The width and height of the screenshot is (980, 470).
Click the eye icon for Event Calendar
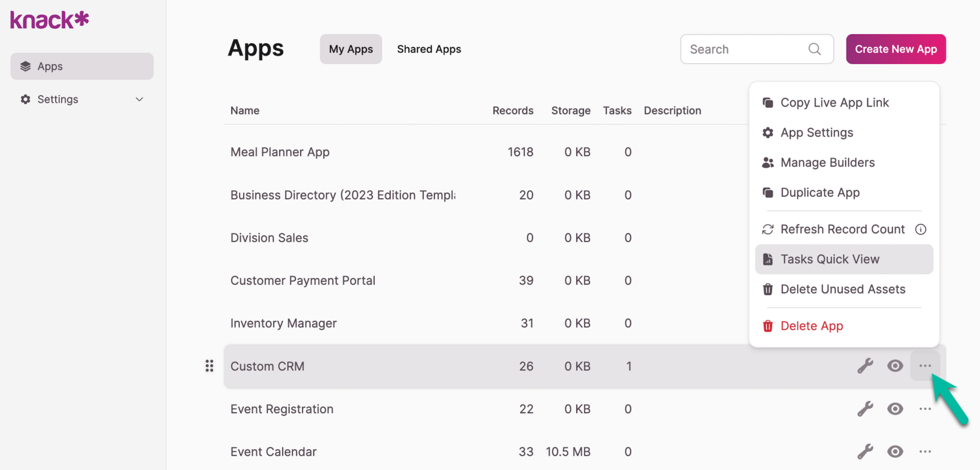click(895, 452)
